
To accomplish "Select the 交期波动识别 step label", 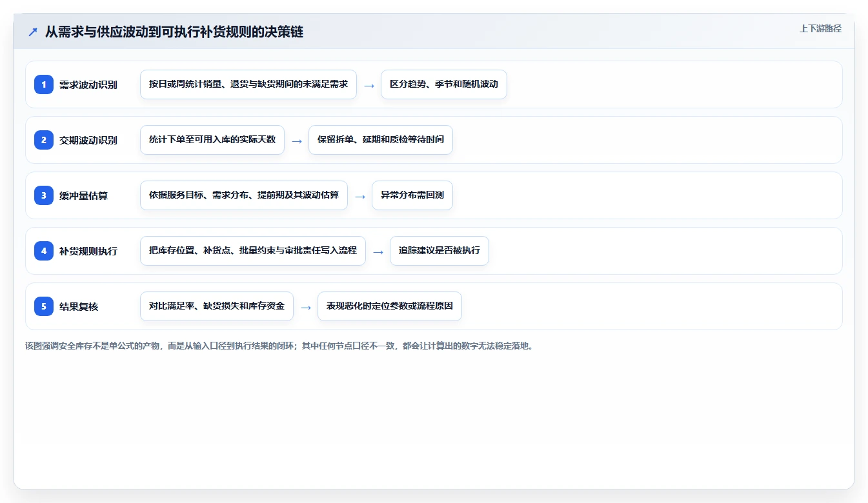I will tap(88, 140).
